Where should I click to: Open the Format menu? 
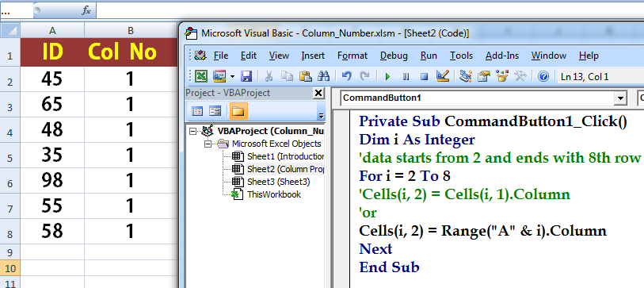coord(352,56)
